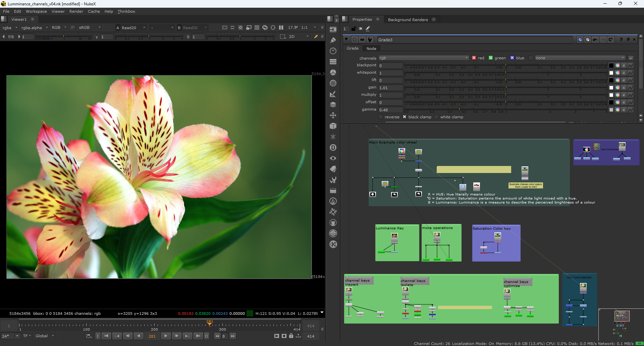Click the Grade3 help question mark

click(621, 40)
